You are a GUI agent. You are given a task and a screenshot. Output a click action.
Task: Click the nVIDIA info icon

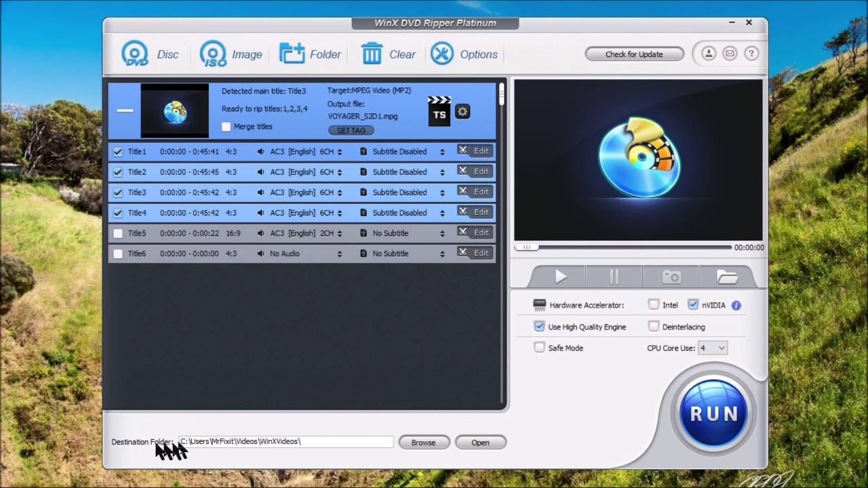[736, 305]
